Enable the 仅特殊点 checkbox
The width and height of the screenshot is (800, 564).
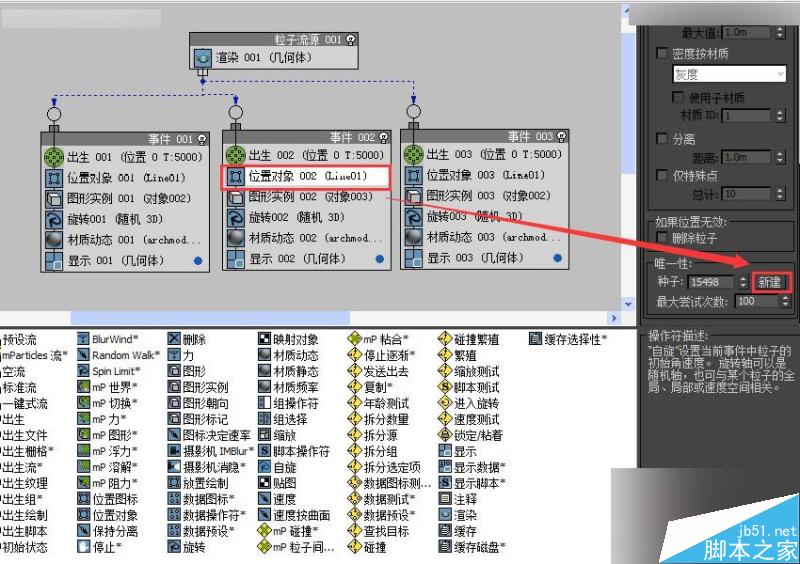(x=662, y=176)
